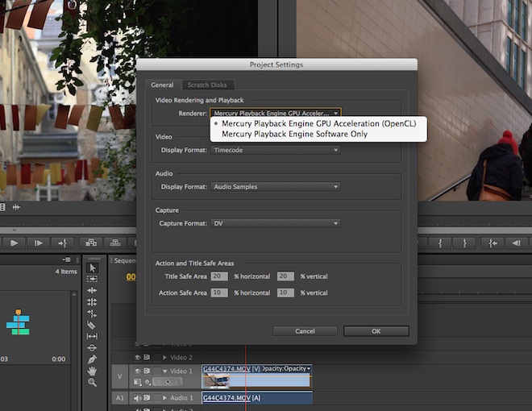The image size is (532, 411).
Task: Toggle the A1 source track indicator
Action: [120, 398]
